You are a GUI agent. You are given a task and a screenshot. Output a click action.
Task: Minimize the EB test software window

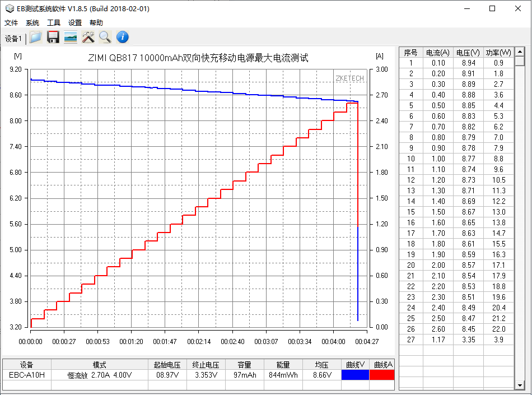click(467, 8)
